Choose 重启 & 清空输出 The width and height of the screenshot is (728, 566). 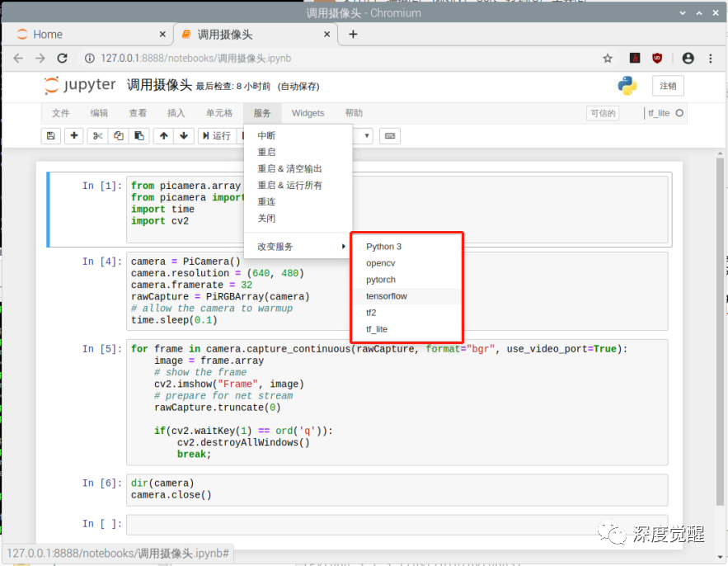pyautogui.click(x=298, y=168)
